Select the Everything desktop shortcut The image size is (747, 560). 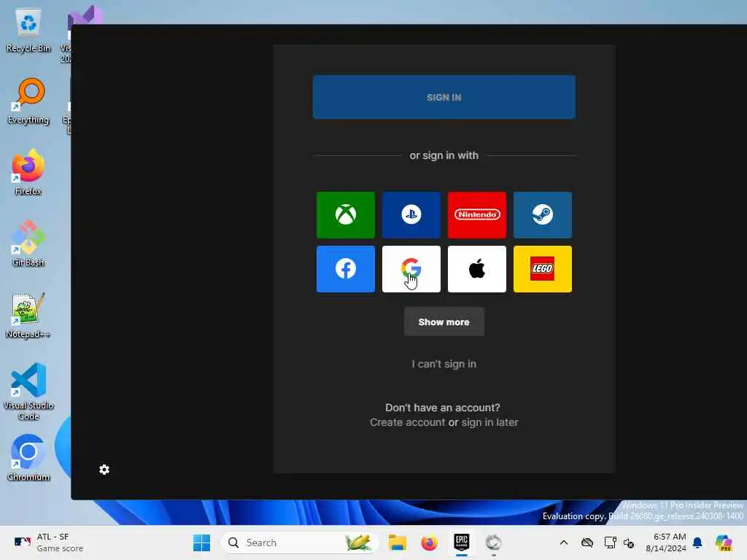click(28, 101)
